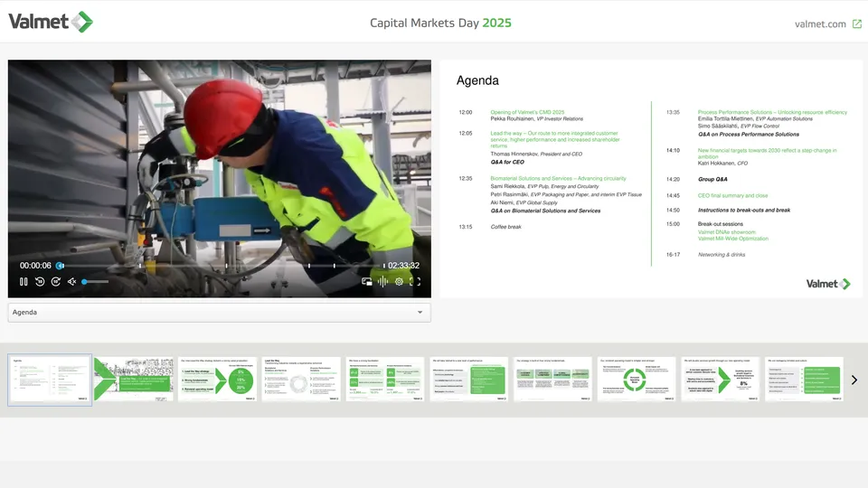Click the 'Coffee break' agenda text

[505, 227]
